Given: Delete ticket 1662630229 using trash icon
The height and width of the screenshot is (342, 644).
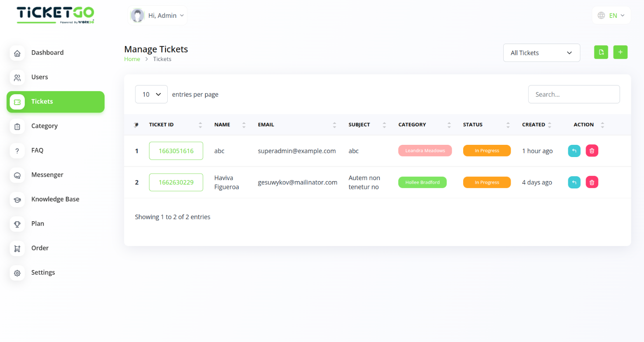Looking at the screenshot, I should (x=592, y=182).
